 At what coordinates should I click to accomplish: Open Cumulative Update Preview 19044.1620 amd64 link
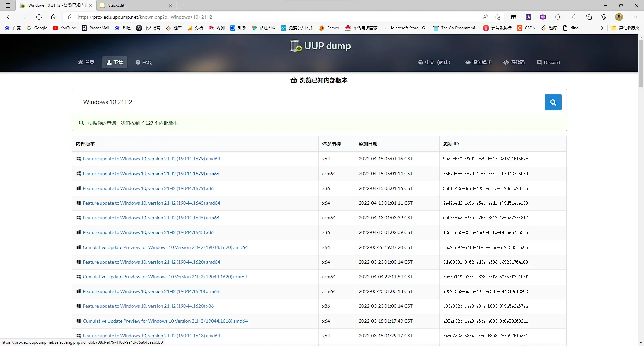(x=165, y=247)
